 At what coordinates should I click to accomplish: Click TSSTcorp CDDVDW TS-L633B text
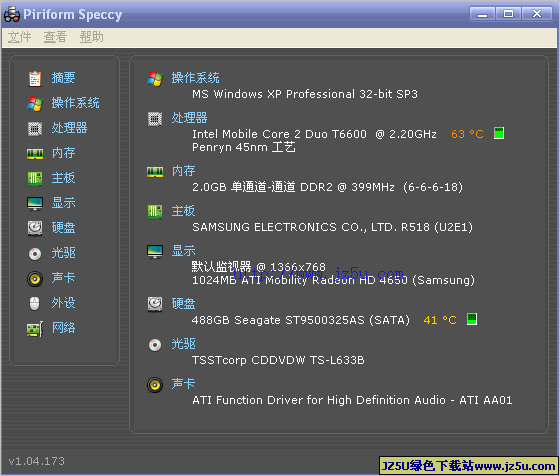tap(278, 360)
